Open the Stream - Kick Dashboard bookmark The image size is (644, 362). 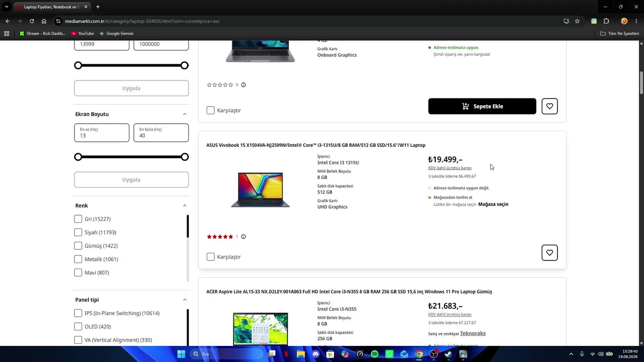(x=43, y=34)
